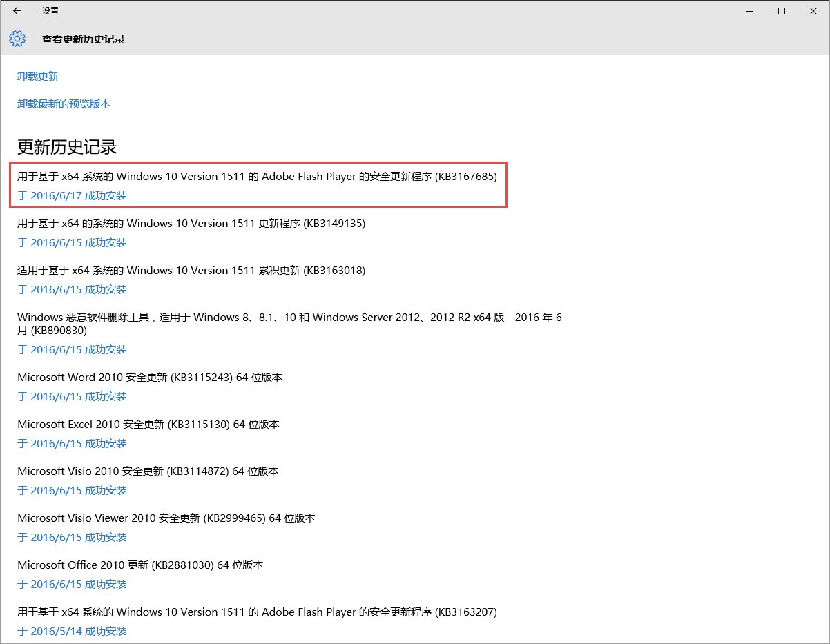Viewport: 830px width, 644px height.
Task: Select the KB3167685 Adobe Flash update entry
Action: (x=257, y=176)
